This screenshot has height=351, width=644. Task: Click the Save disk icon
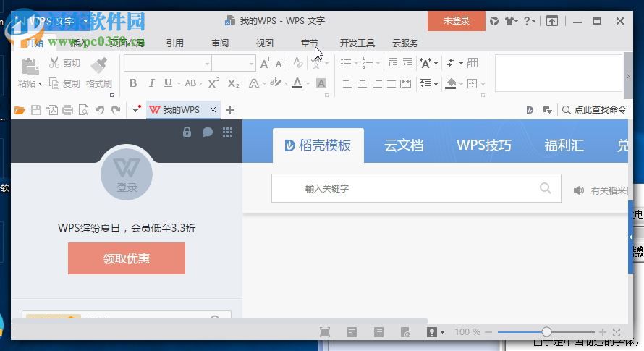pyautogui.click(x=36, y=110)
